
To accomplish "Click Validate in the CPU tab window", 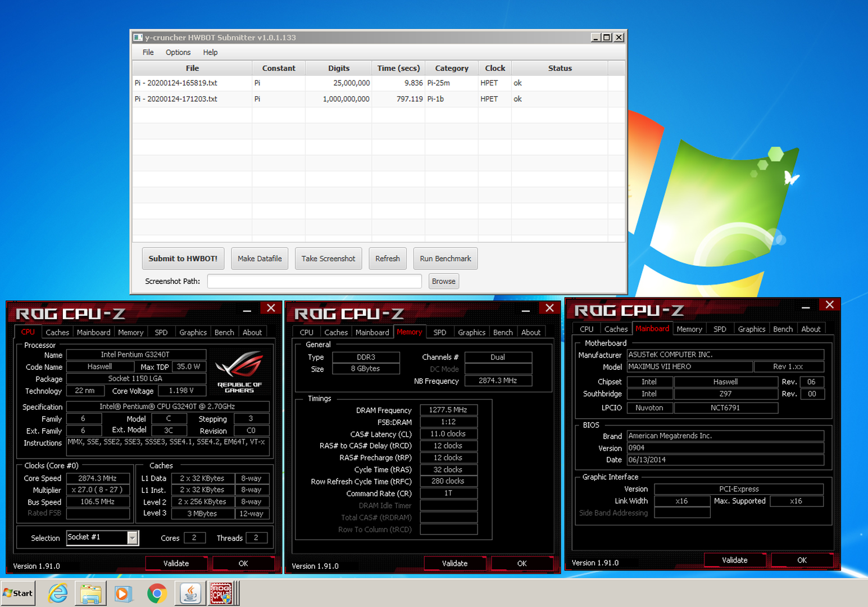I will 176,563.
